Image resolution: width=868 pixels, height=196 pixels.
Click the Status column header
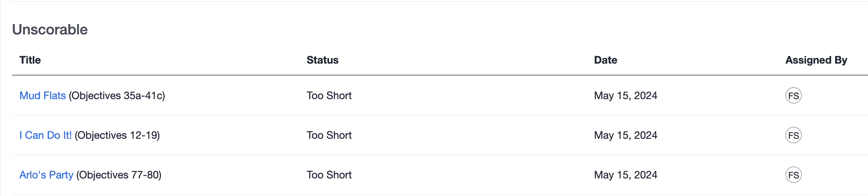322,60
